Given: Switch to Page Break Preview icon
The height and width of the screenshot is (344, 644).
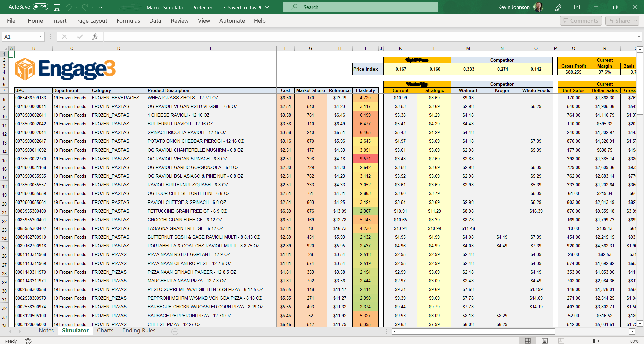Looking at the screenshot, I should pos(561,341).
